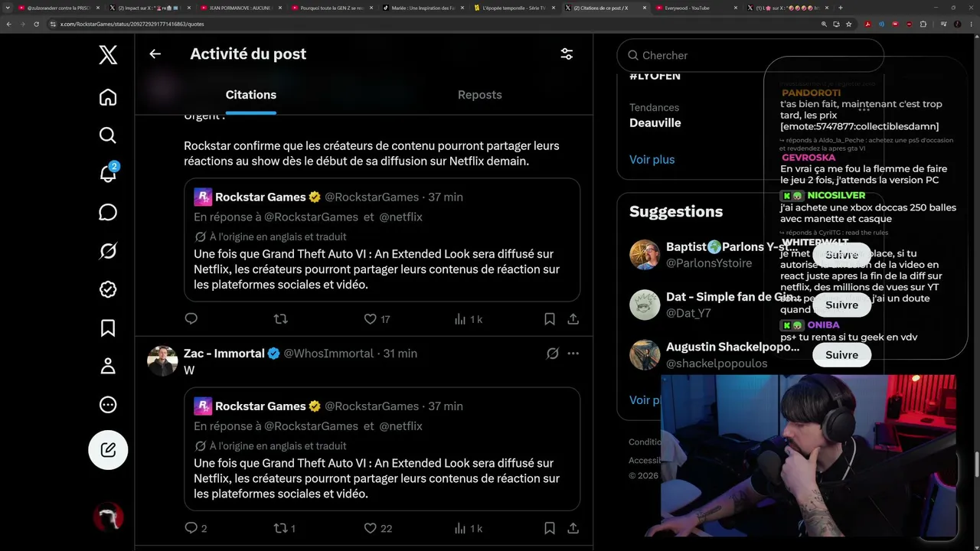Open Baptist Parlons Y-st avatar in Suggestions

pos(645,255)
